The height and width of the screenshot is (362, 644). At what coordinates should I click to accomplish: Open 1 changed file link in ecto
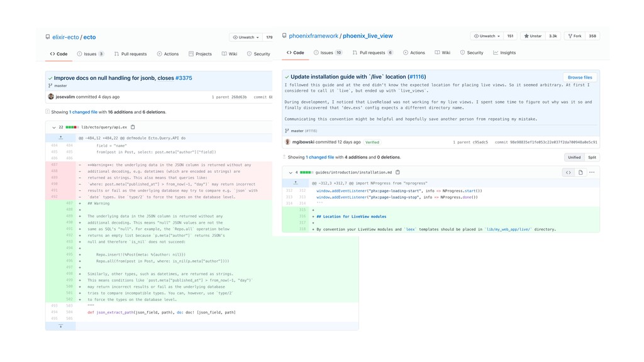point(84,112)
